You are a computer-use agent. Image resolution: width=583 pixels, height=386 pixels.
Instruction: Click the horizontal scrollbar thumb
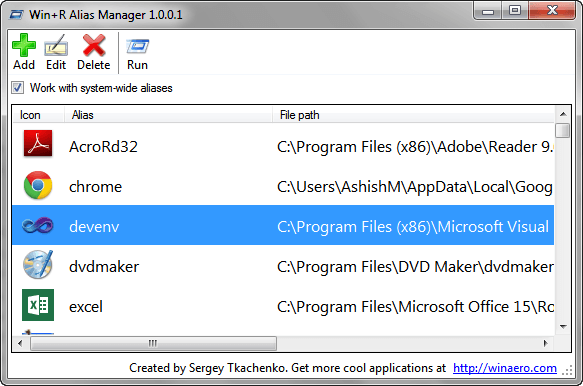click(x=153, y=343)
